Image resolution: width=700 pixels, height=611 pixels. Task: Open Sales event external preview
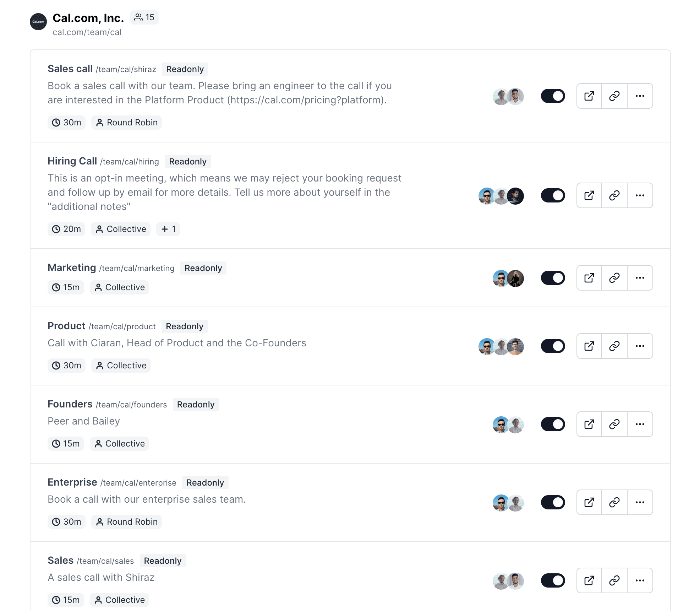[589, 580]
